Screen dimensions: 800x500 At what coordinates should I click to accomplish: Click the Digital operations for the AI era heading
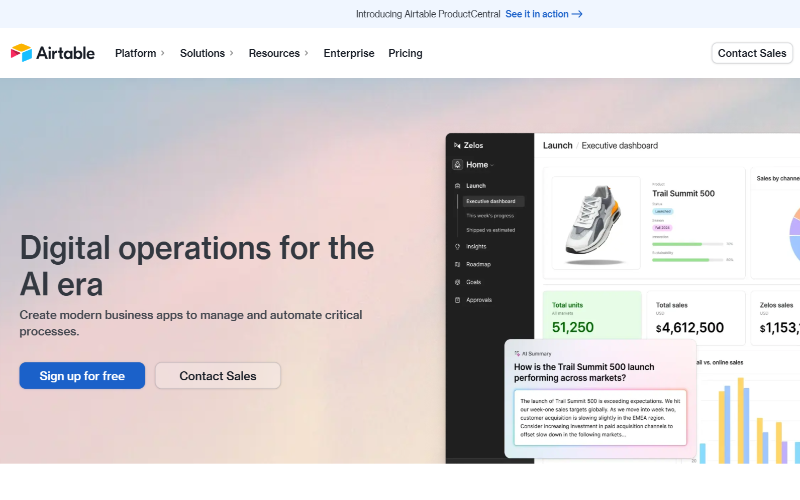[197, 266]
